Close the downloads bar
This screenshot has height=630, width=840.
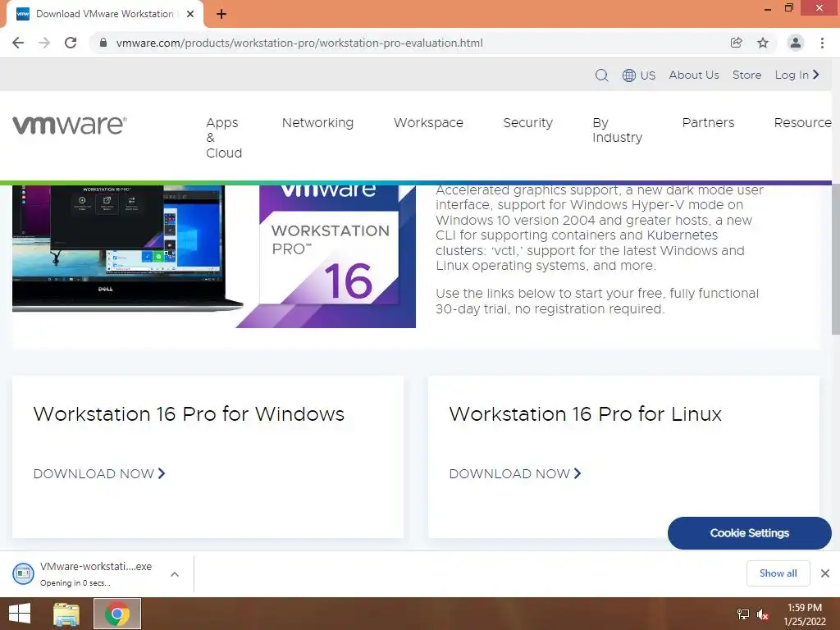(x=825, y=573)
